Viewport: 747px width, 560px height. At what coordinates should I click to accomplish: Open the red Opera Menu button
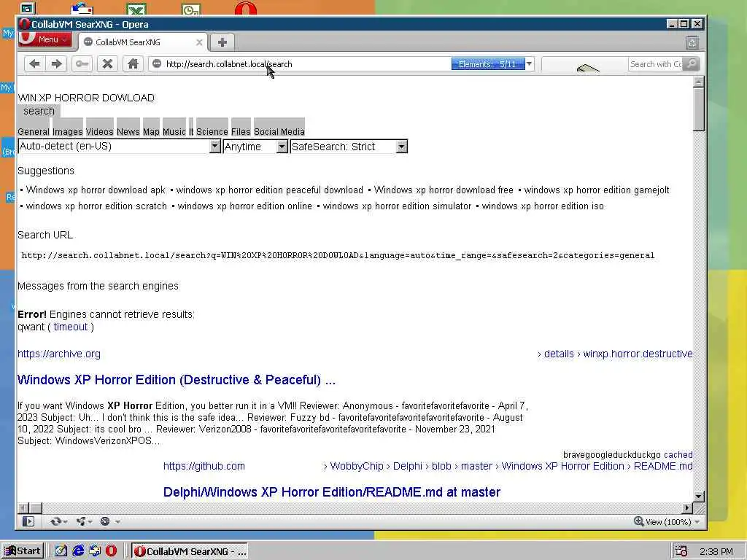(x=44, y=39)
